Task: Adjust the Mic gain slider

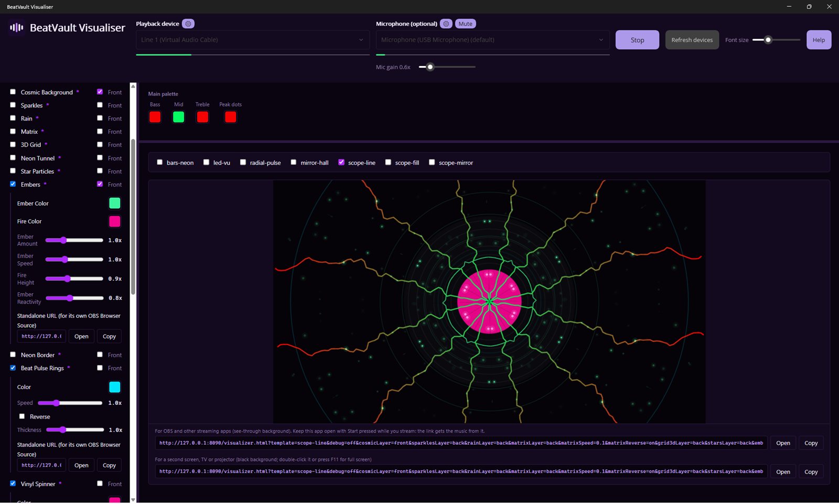Action: coord(447,67)
